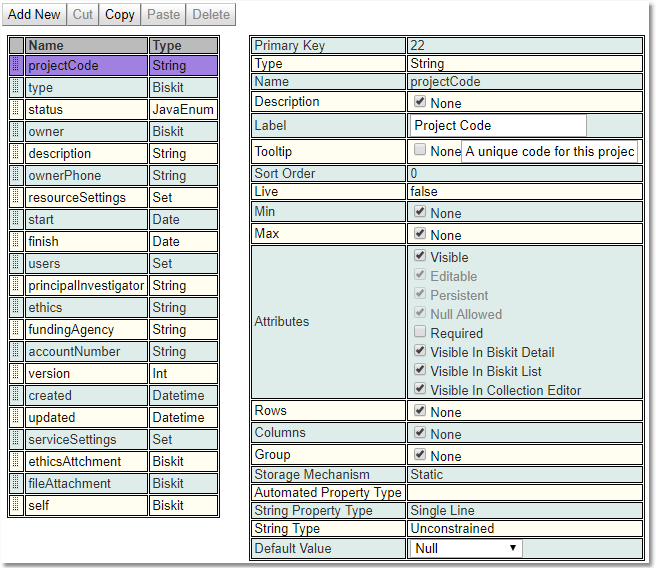This screenshot has width=656, height=570.
Task: Uncheck the Group None checkbox
Action: (x=420, y=456)
